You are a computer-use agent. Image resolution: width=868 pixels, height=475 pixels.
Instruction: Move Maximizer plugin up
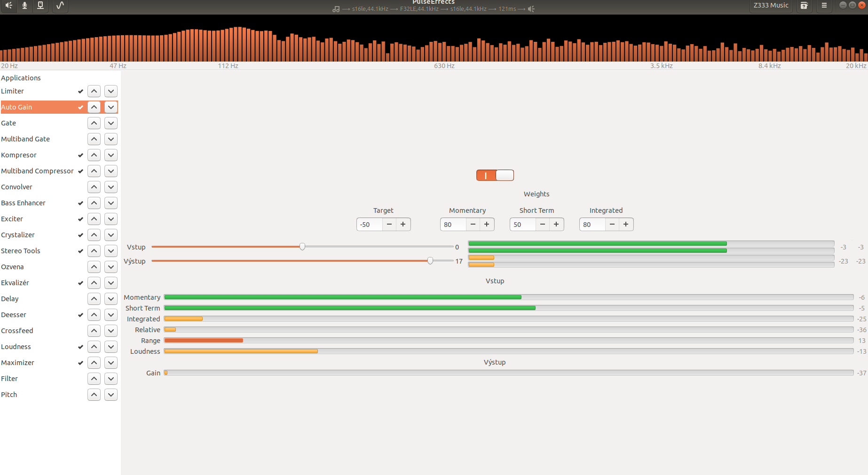coord(94,363)
